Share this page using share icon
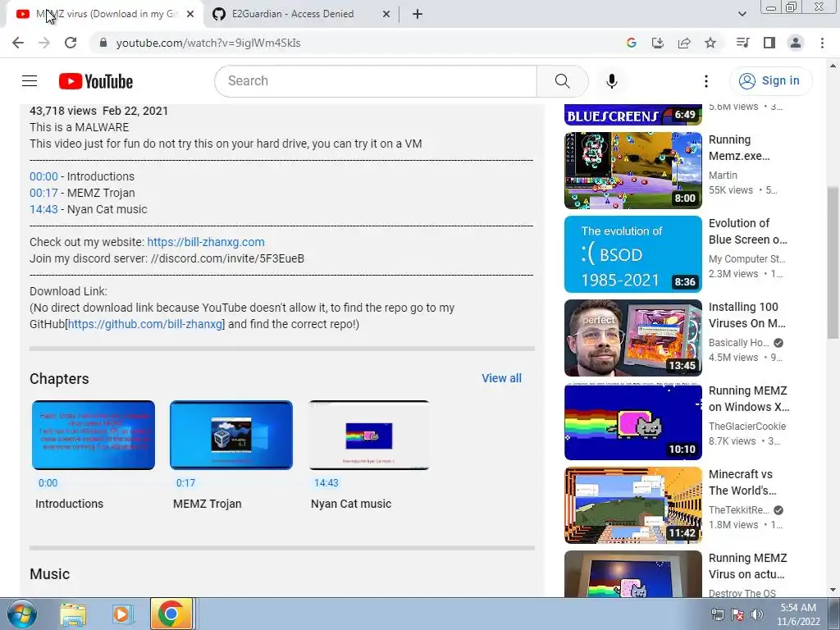Image resolution: width=840 pixels, height=630 pixels. tap(684, 43)
